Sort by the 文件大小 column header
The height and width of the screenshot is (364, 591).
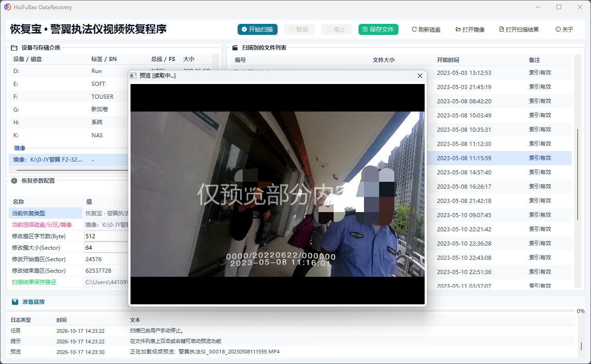384,60
